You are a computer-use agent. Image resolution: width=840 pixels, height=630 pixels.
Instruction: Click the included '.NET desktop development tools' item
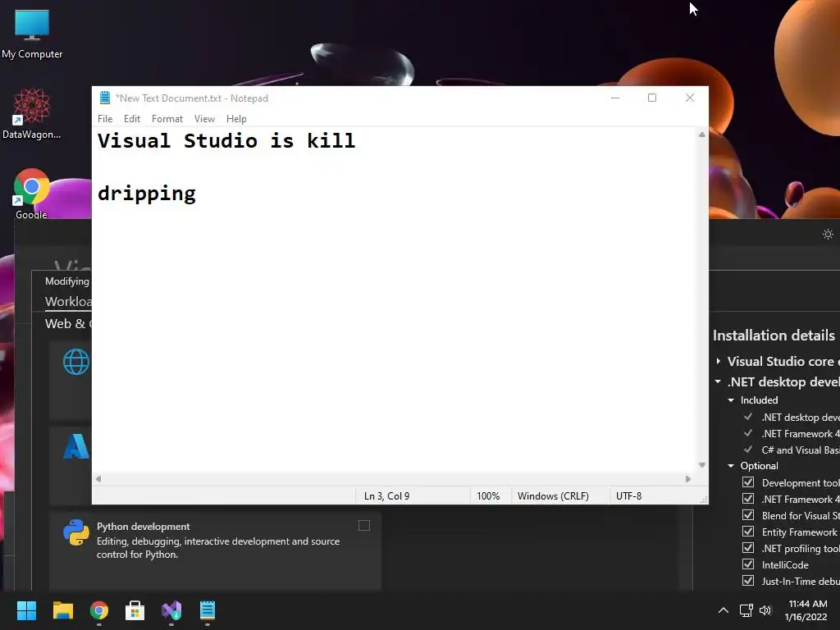click(801, 418)
